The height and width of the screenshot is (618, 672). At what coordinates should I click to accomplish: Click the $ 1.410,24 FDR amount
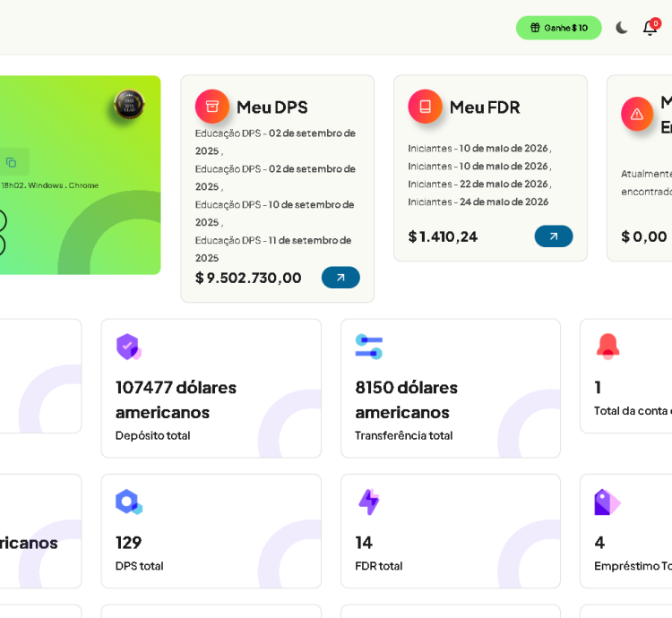pyautogui.click(x=443, y=236)
